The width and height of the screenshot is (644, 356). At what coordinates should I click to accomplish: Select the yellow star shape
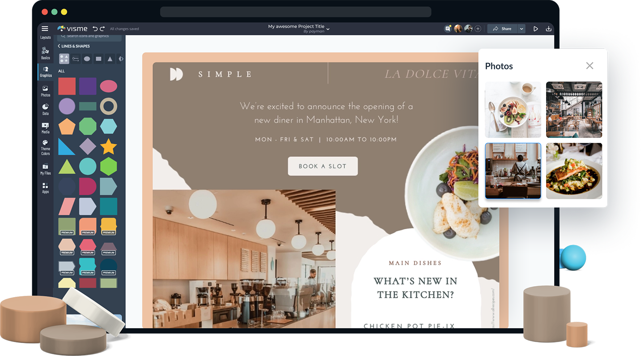point(109,146)
